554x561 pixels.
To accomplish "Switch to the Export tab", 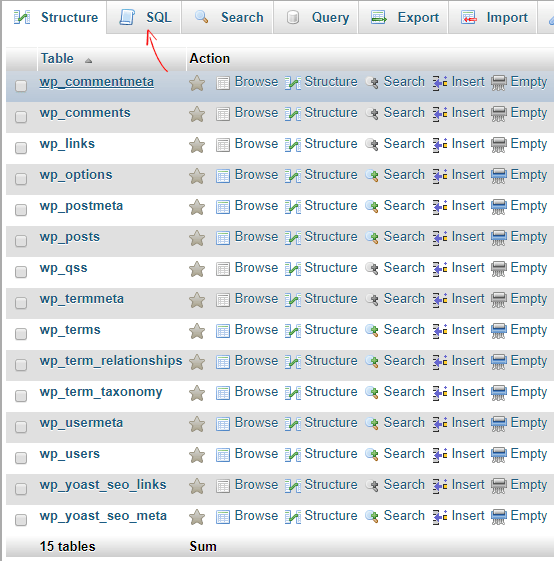I will (x=403, y=17).
